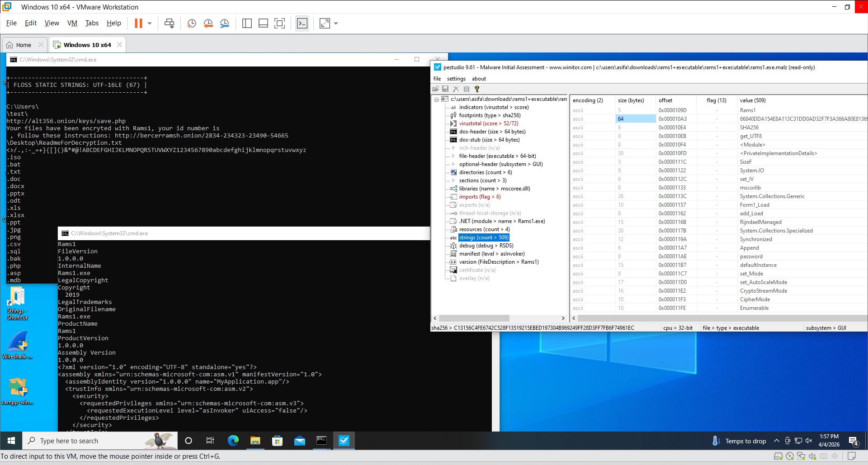Select the debug bug icon in tree

pos(453,246)
